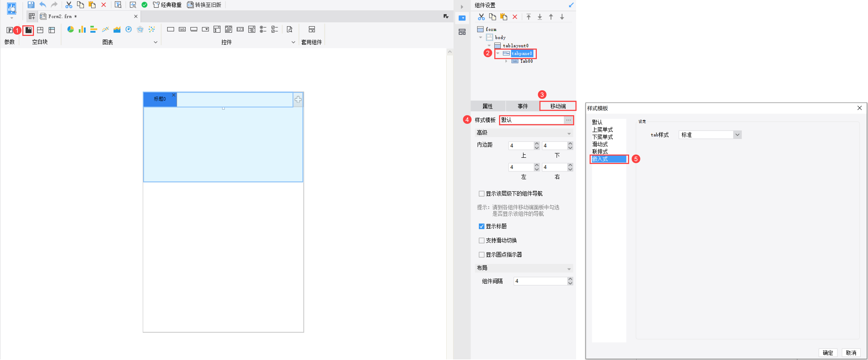Enable 支持滑动切换 checkbox
Screen dimensions: 868x360
click(481, 241)
